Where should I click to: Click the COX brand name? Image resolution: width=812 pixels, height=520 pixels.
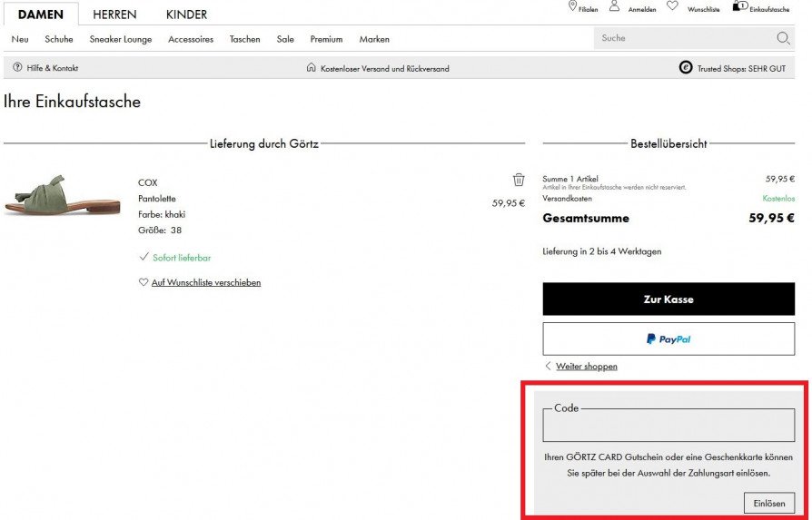(147, 182)
